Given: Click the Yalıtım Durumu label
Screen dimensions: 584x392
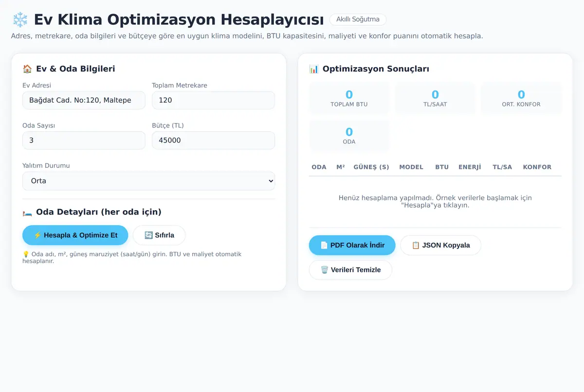Looking at the screenshot, I should (46, 165).
